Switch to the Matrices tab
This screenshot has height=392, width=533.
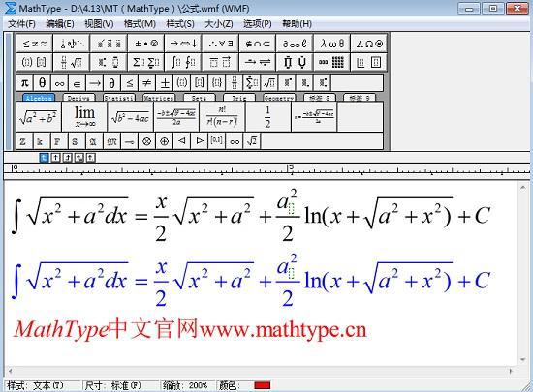click(x=158, y=98)
